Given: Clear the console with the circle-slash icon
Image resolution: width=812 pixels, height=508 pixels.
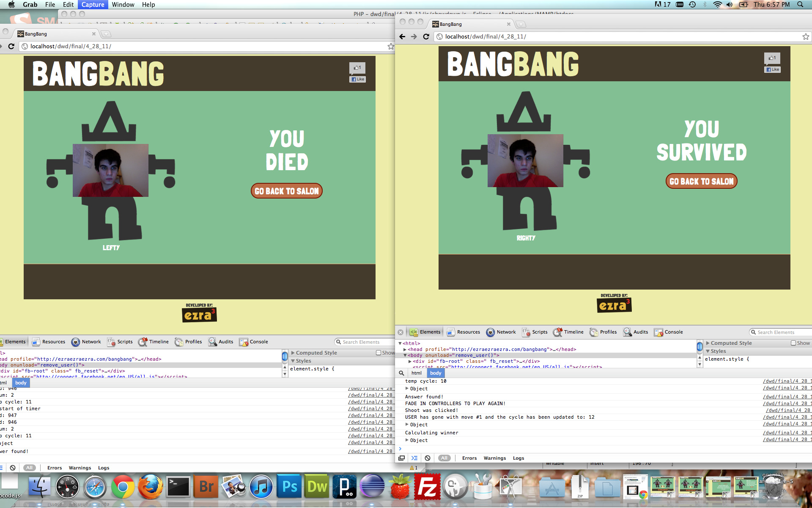Looking at the screenshot, I should 428,458.
